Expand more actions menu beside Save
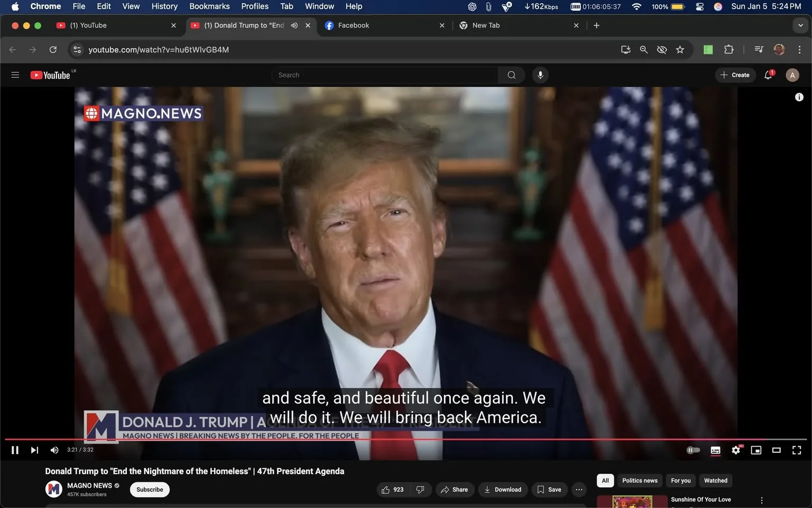Viewport: 812px width, 508px height. (579, 489)
